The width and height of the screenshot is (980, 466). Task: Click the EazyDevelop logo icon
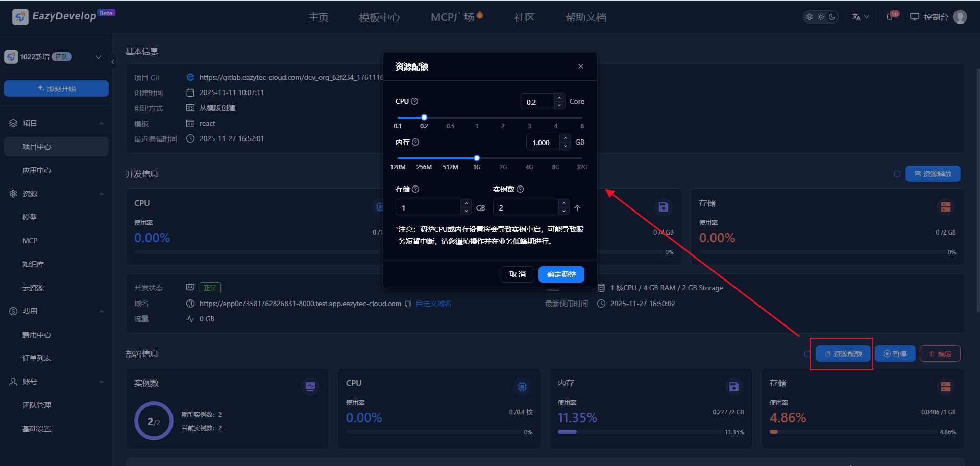click(x=20, y=17)
